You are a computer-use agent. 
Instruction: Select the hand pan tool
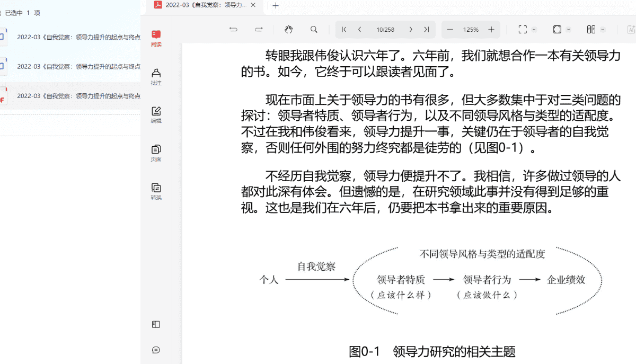288,30
